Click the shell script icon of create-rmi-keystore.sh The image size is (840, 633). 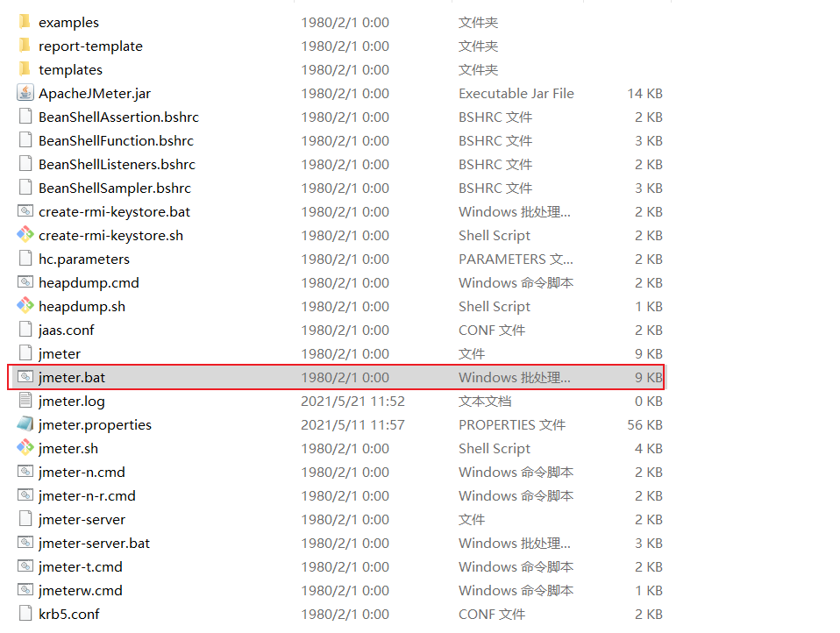[25, 235]
